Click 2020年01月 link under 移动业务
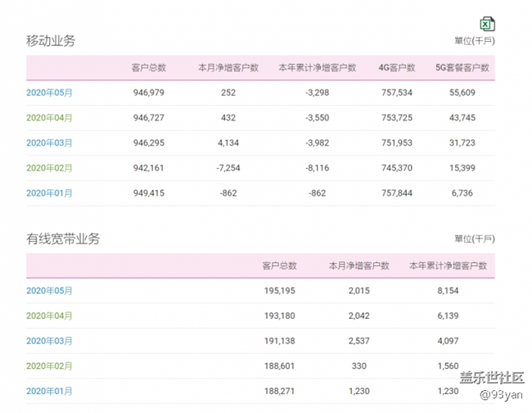The image size is (532, 413). 49,193
